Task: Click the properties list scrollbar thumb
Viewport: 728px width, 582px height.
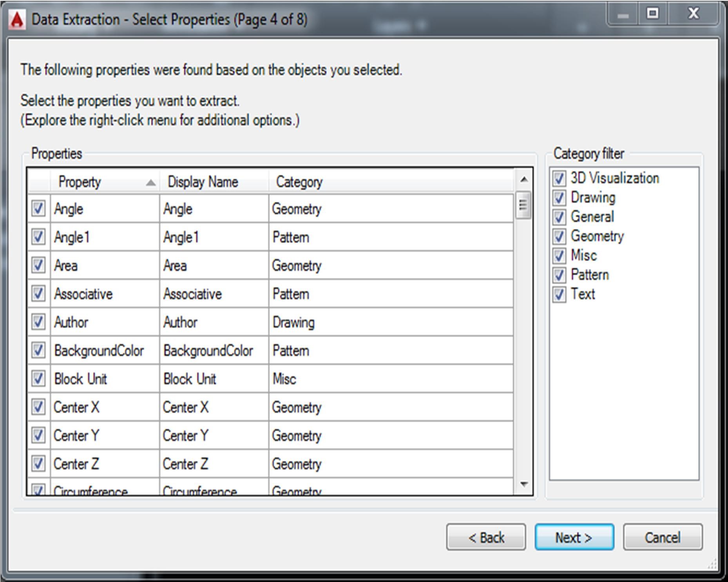Action: (523, 205)
